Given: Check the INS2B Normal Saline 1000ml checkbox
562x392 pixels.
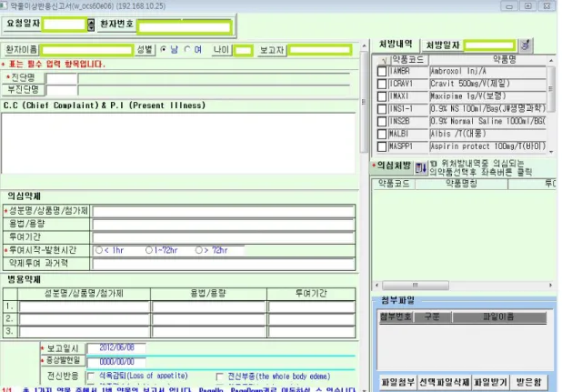Looking at the screenshot, I should (x=382, y=122).
